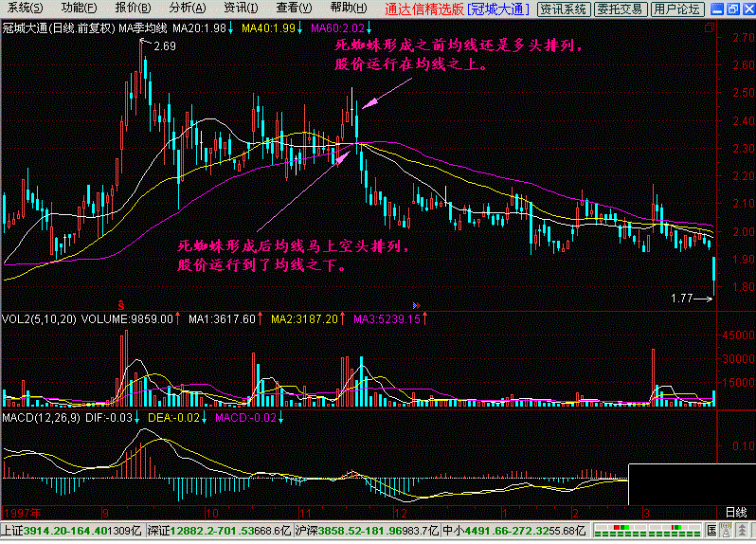Click the blue-red arrow marker on price axis
The height and width of the screenshot is (544, 756).
pos(417,305)
